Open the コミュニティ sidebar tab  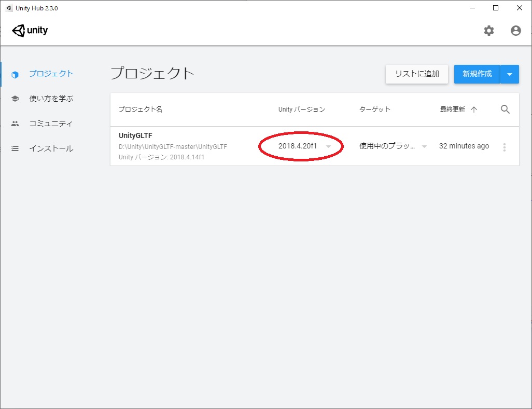(51, 124)
